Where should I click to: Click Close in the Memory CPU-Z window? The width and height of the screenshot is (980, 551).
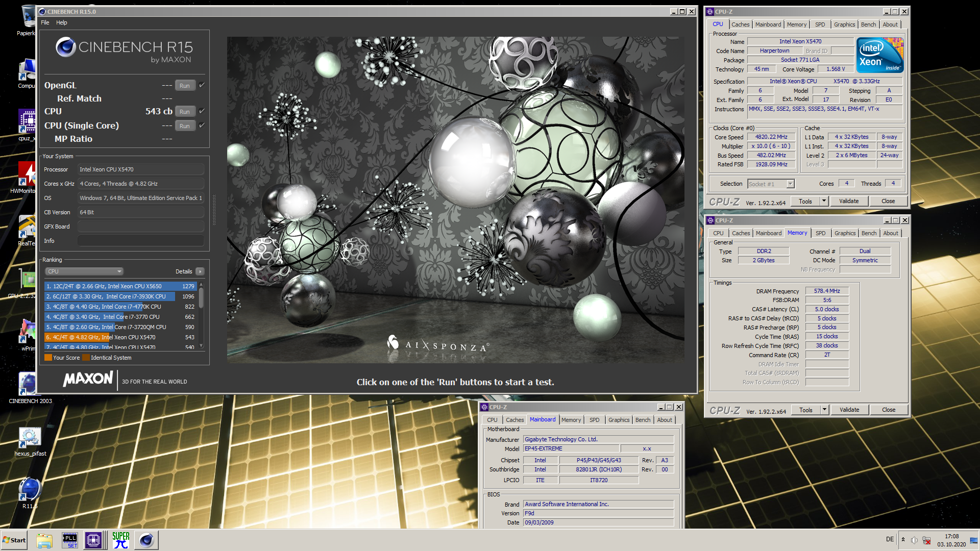pos(889,410)
